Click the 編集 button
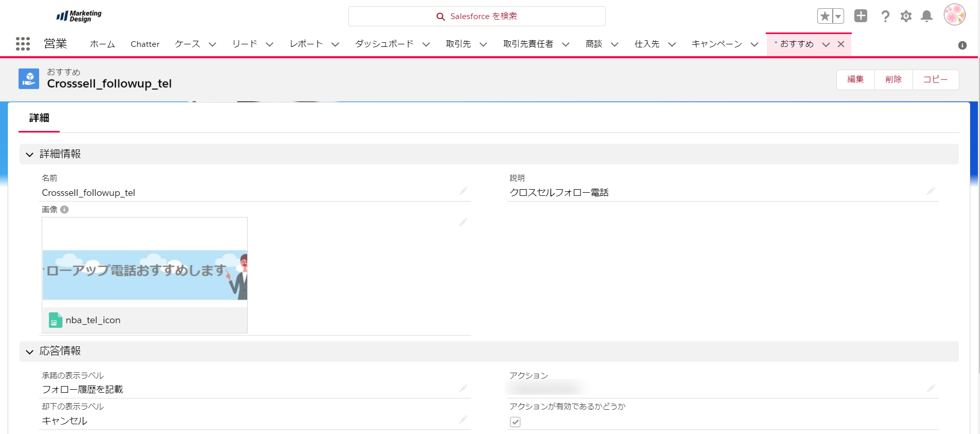This screenshot has width=980, height=434. (x=855, y=79)
